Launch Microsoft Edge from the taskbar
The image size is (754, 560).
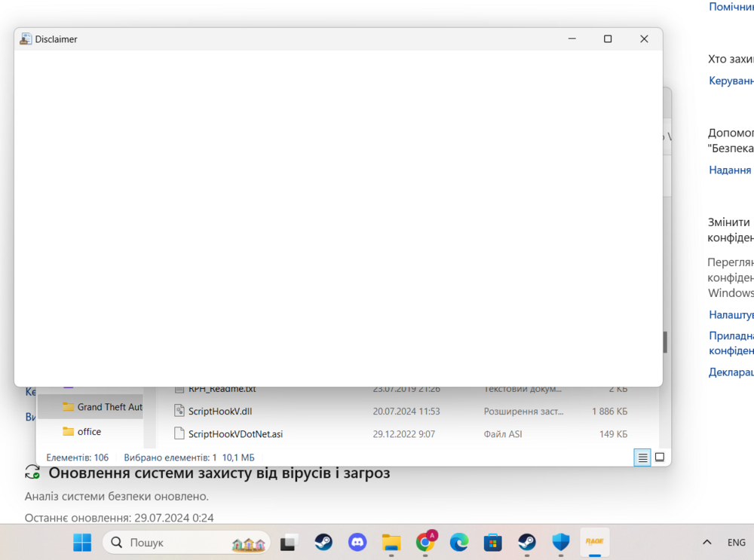click(x=458, y=542)
